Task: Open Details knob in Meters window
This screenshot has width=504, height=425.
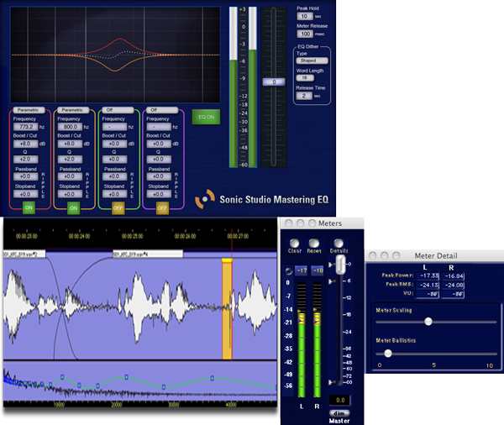Action: [339, 244]
